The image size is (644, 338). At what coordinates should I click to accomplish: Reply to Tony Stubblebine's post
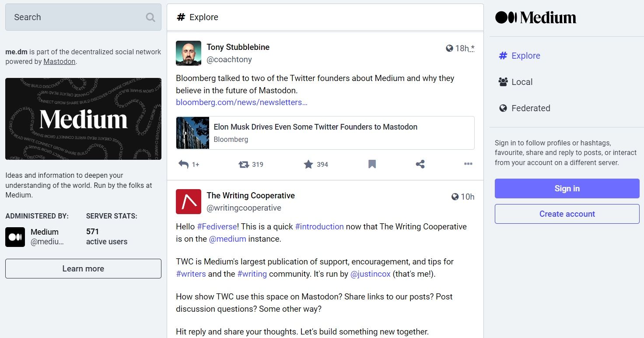pyautogui.click(x=183, y=164)
